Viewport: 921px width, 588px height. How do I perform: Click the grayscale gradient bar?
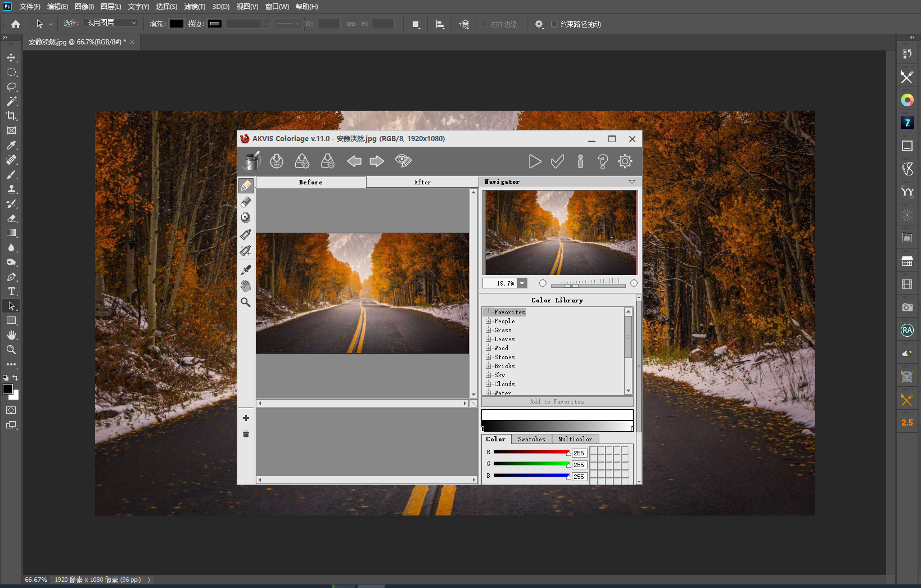tap(557, 426)
